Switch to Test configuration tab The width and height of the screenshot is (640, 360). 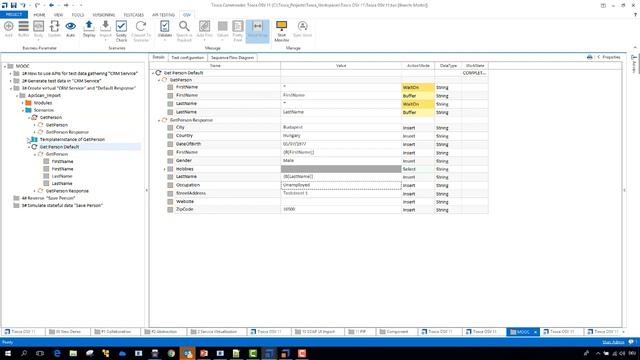coord(187,58)
